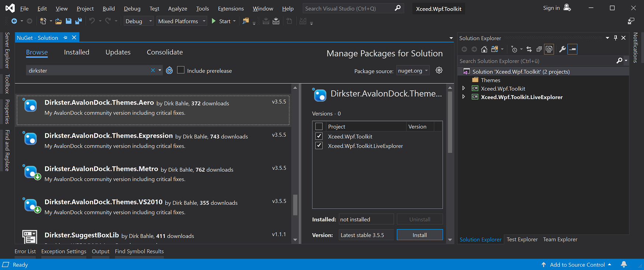Pin the NuGet - Solution tab
Image resolution: width=644 pixels, height=270 pixels.
65,38
